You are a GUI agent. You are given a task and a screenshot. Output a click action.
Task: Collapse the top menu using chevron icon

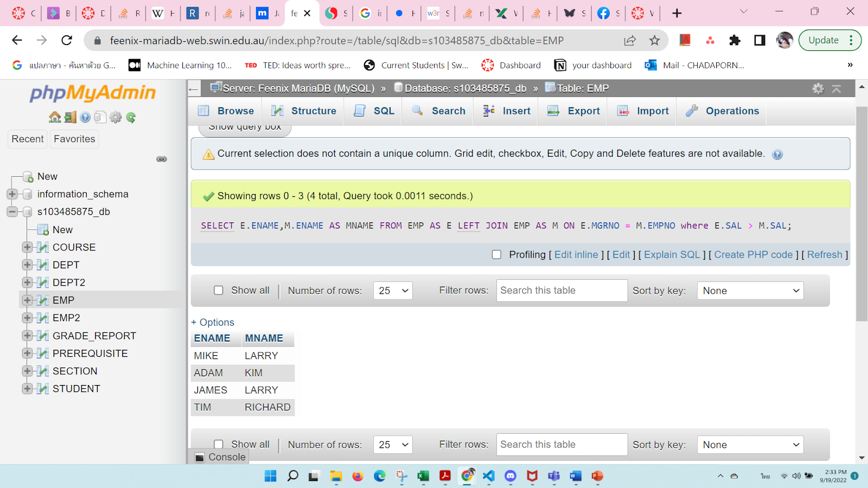click(x=836, y=88)
